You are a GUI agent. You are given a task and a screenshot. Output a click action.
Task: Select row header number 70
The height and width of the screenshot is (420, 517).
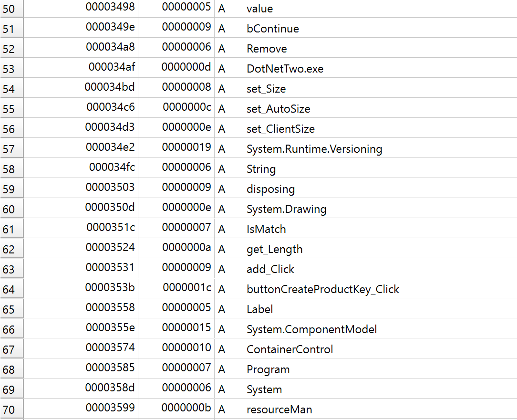[11, 409]
